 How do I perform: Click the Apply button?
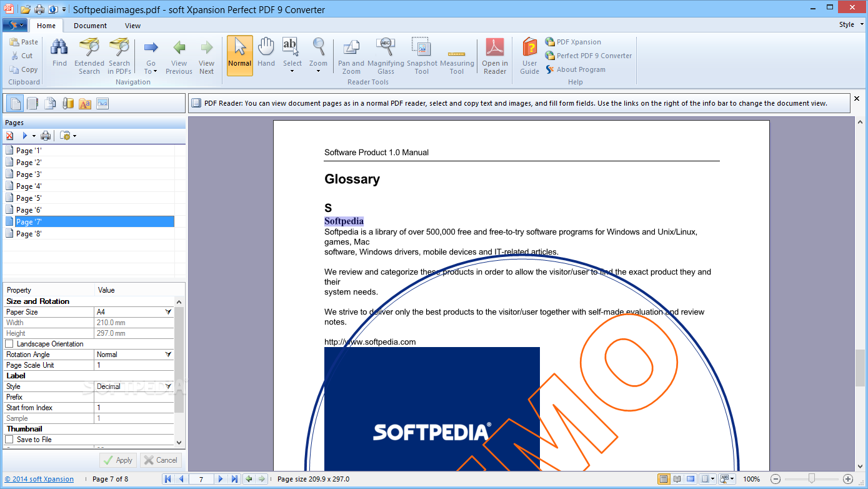point(118,460)
